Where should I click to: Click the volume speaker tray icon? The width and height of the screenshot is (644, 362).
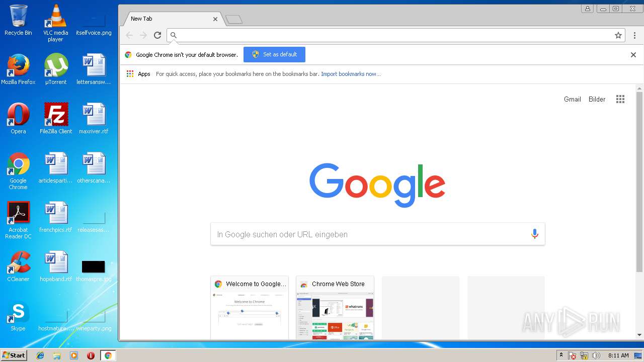coord(596,355)
